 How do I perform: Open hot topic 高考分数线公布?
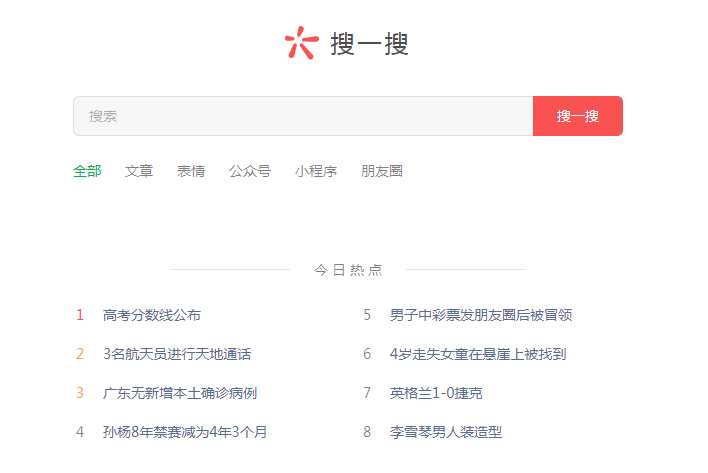point(152,315)
